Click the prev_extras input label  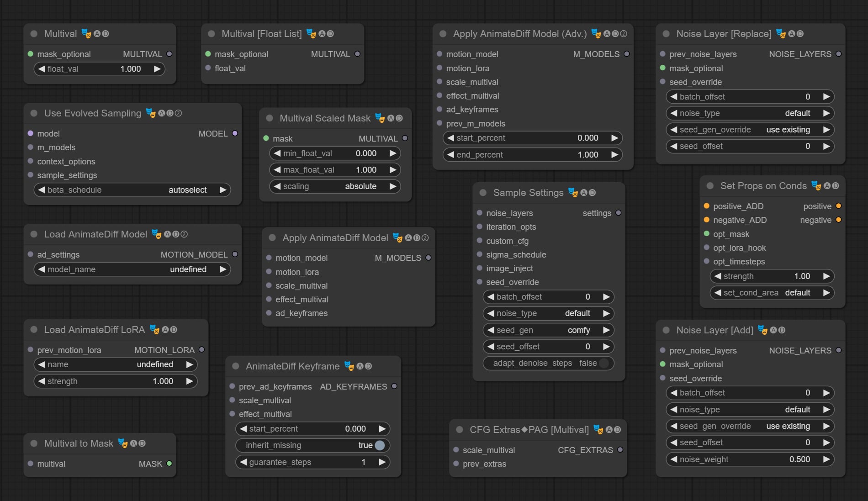pyautogui.click(x=484, y=464)
